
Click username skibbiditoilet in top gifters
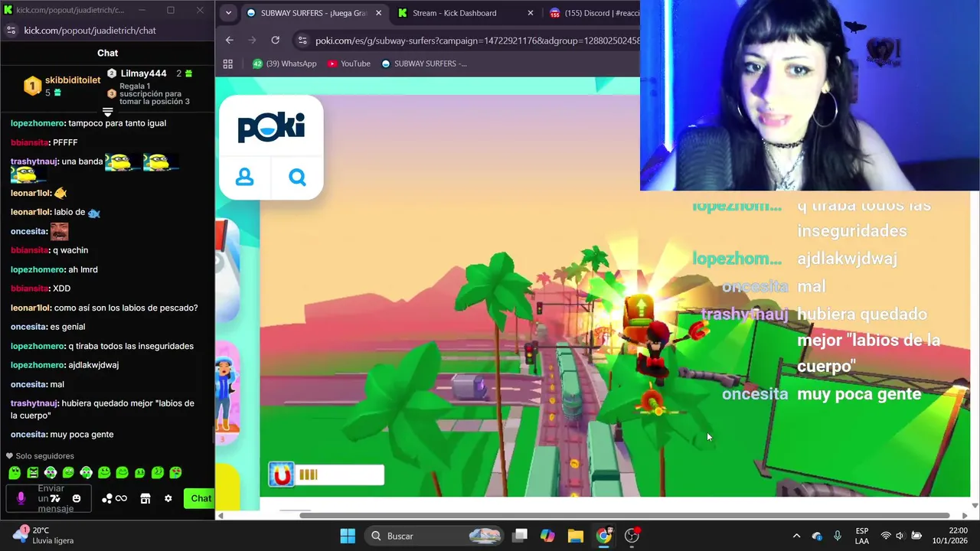tap(73, 80)
